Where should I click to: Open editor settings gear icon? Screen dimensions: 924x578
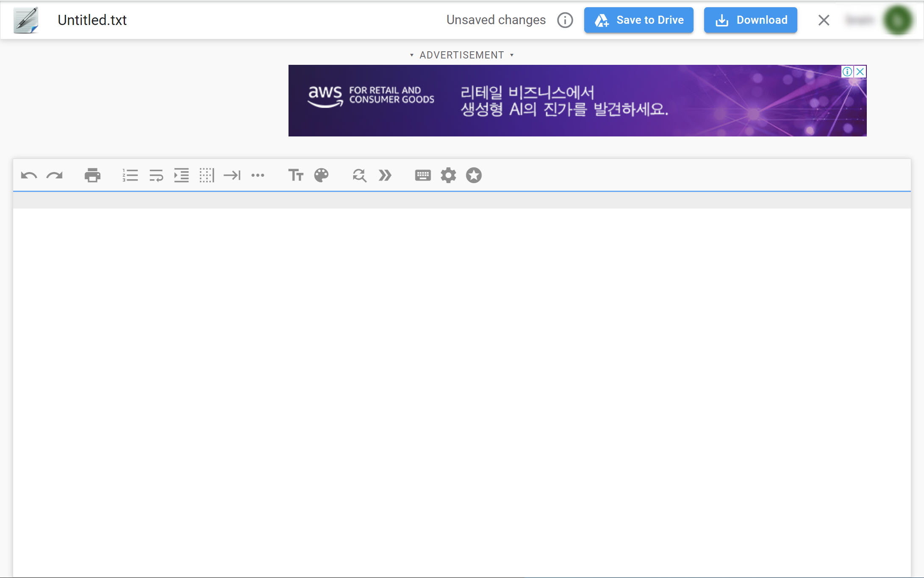[448, 175]
